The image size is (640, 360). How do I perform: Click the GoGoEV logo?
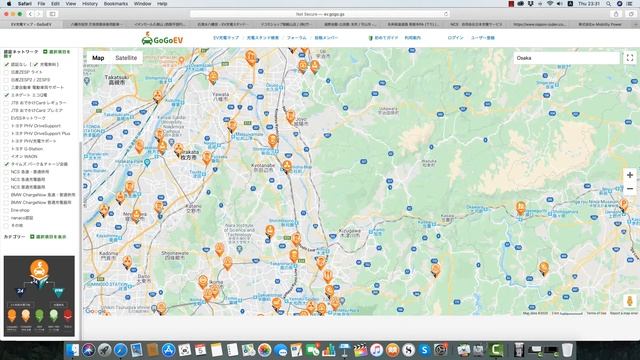(x=162, y=39)
